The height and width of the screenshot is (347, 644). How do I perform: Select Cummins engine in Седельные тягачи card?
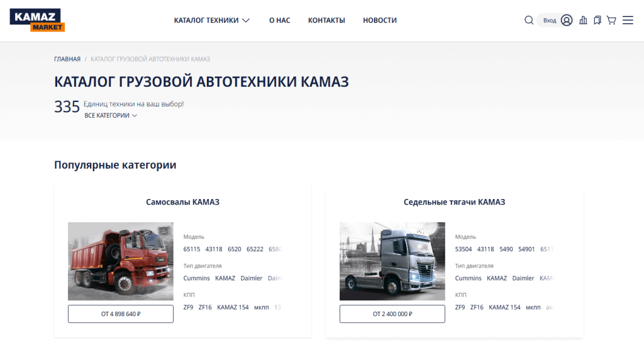(x=468, y=278)
